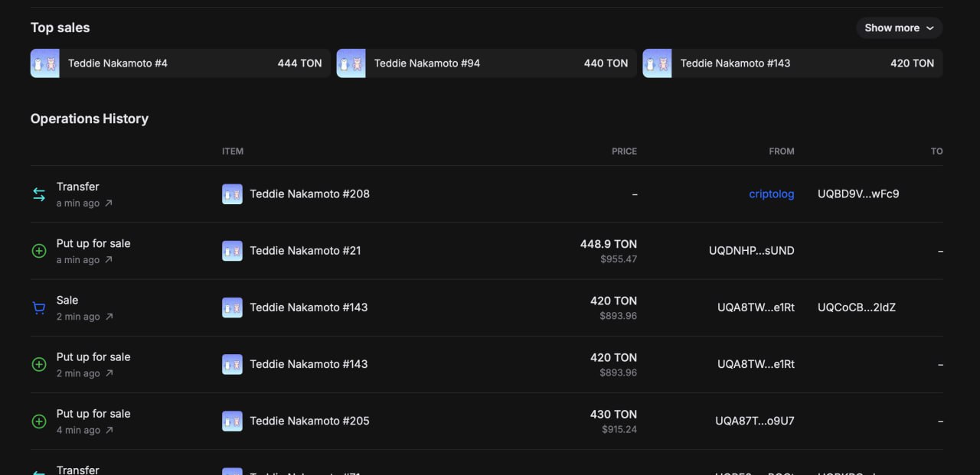Click the blue cart icon for the #143 sale

(39, 307)
